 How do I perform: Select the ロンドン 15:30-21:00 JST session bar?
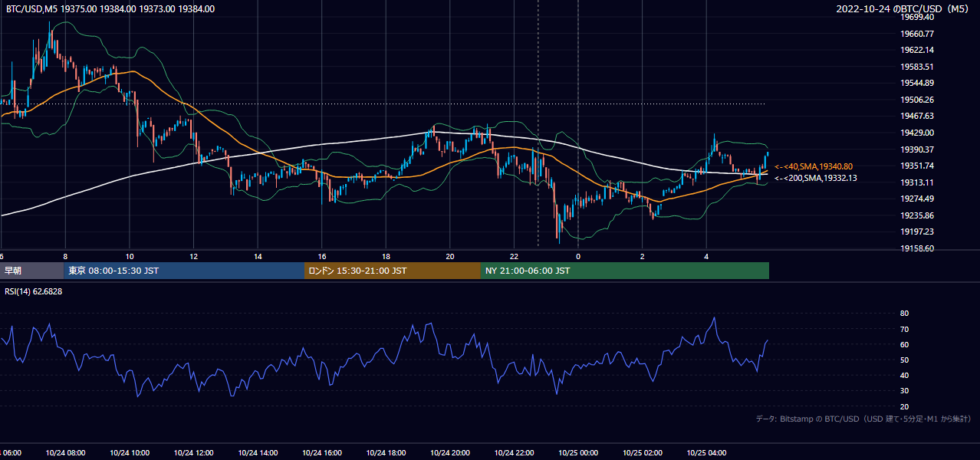pyautogui.click(x=393, y=271)
